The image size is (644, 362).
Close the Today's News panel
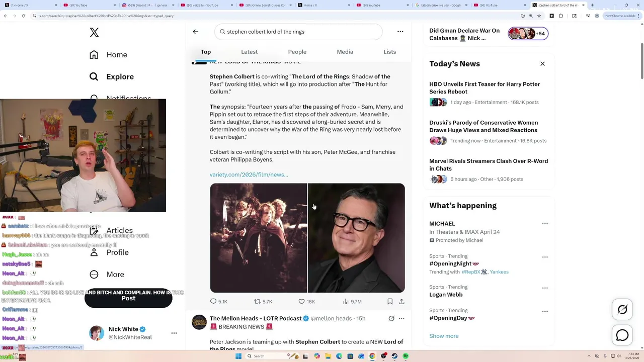[542, 64]
